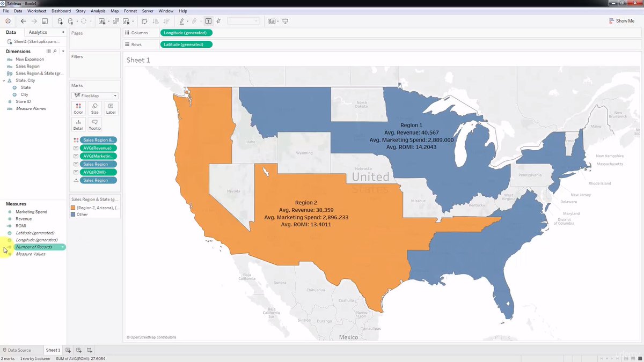
Task: Click the Duplicate sheet icon
Action: coord(115,21)
